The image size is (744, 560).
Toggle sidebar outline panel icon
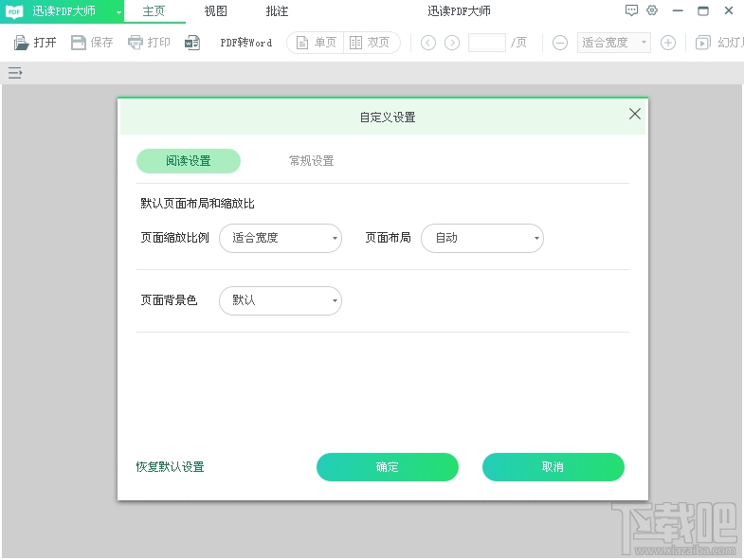(x=15, y=73)
